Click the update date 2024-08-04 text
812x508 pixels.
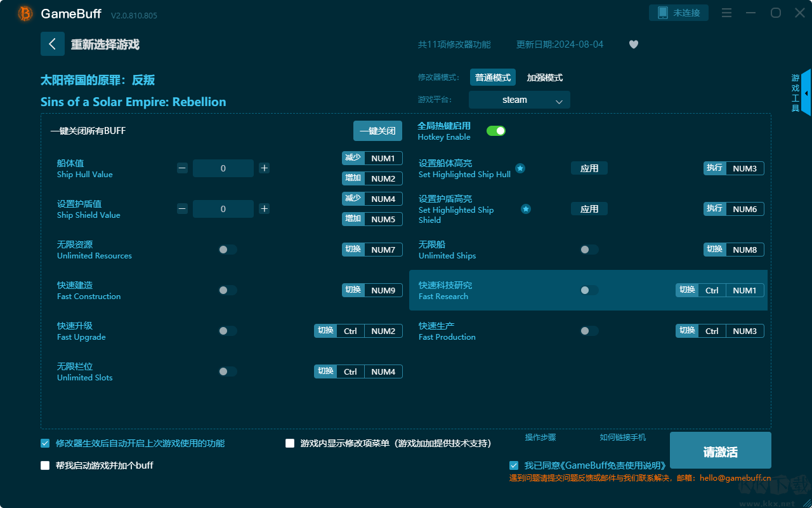pyautogui.click(x=560, y=44)
